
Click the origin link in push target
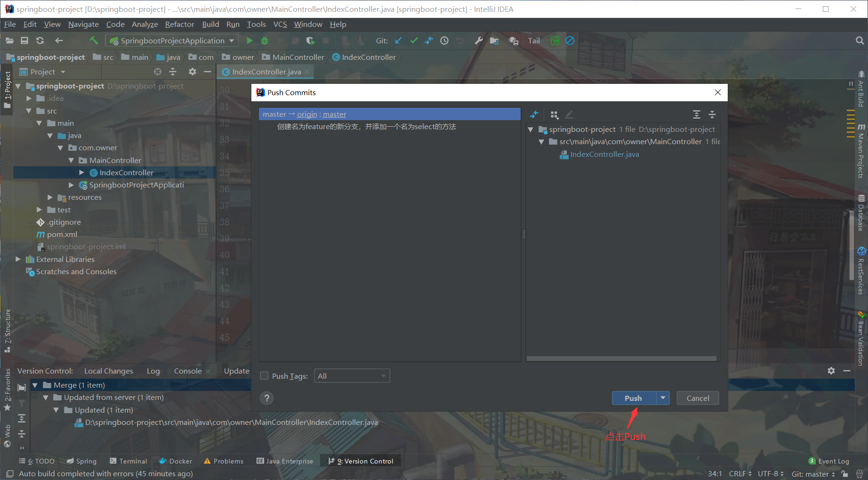coord(307,114)
